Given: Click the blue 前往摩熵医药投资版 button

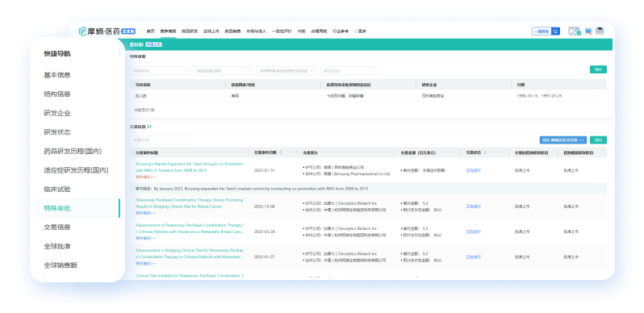Looking at the screenshot, I should tap(563, 140).
